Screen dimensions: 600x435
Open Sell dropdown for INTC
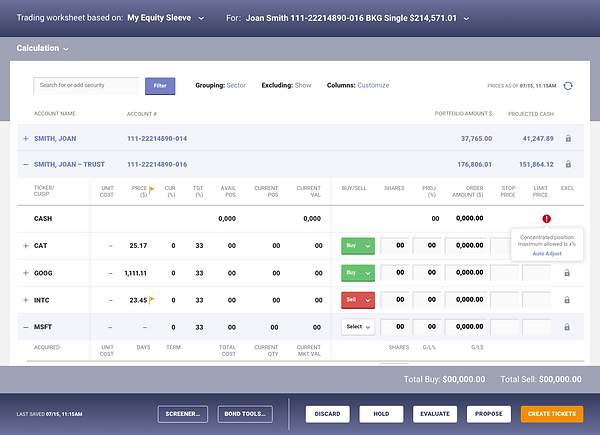tap(358, 300)
